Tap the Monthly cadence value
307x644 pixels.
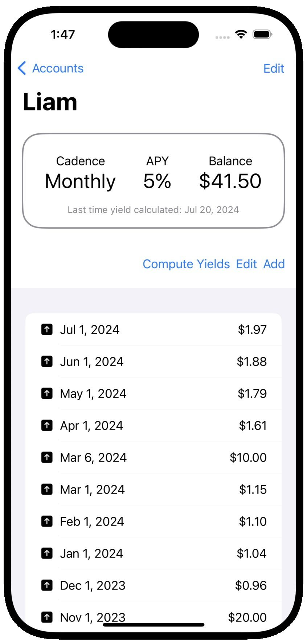80,181
